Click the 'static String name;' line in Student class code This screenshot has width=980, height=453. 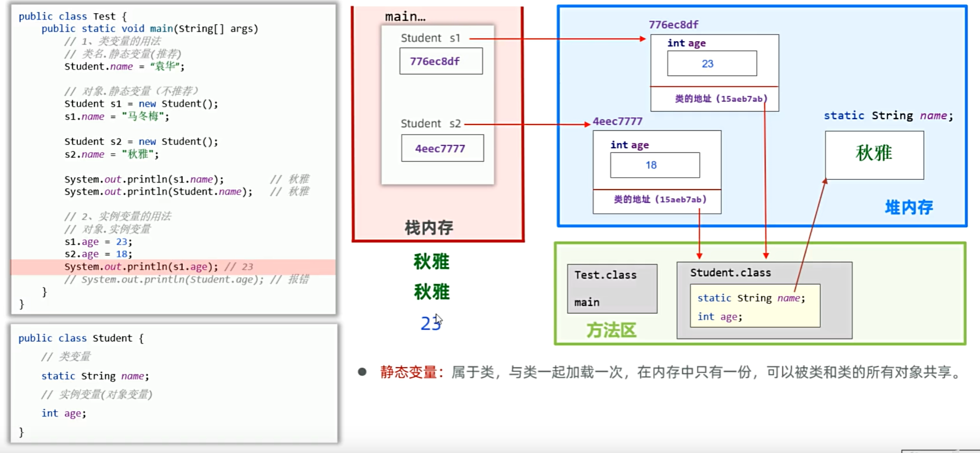[95, 376]
